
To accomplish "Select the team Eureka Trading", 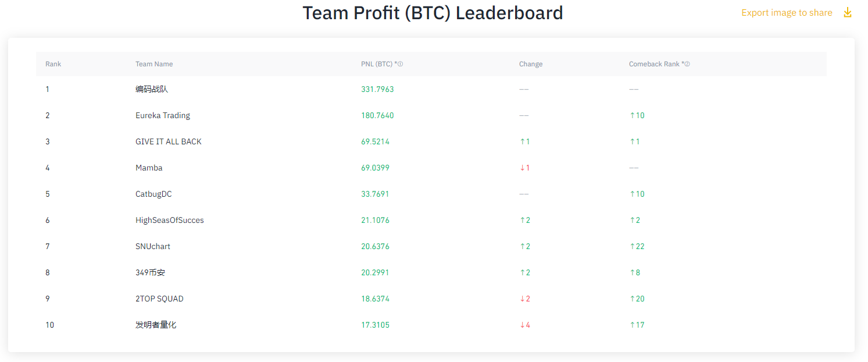I will pyautogui.click(x=163, y=115).
